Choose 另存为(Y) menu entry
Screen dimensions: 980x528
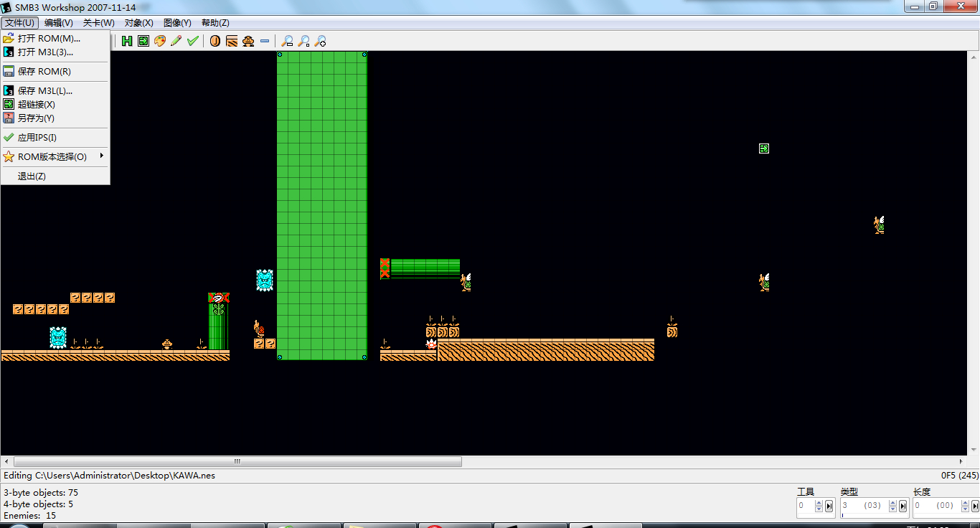coord(55,118)
